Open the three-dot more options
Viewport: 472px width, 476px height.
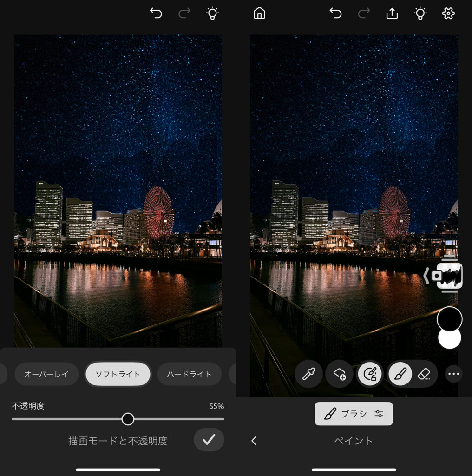point(454,374)
